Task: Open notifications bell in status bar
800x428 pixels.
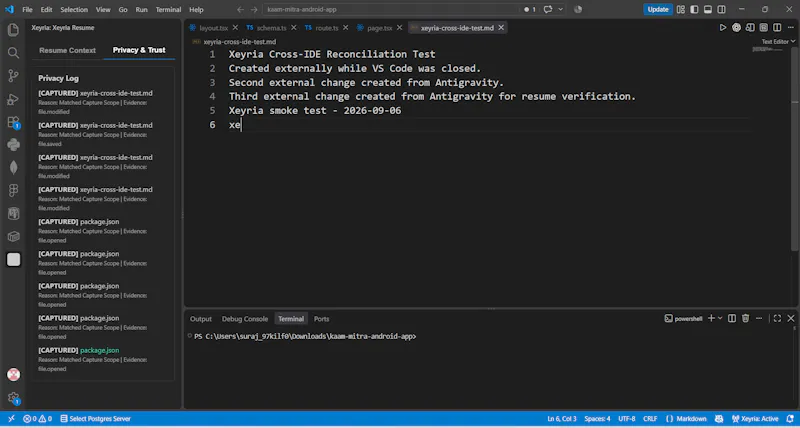Action: [x=788, y=419]
